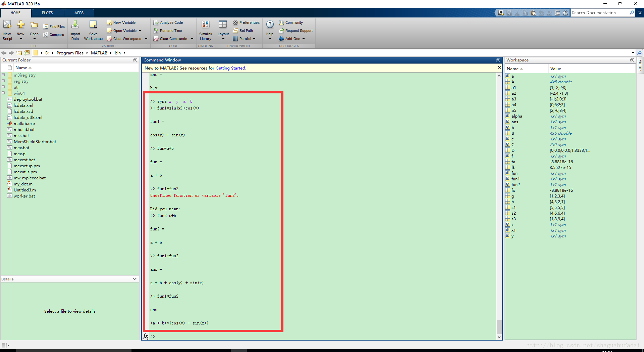Expand the registry folder

point(3,81)
